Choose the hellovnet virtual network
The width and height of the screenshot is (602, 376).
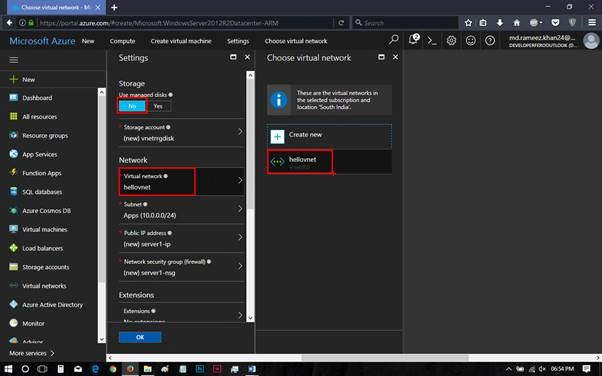pos(329,162)
